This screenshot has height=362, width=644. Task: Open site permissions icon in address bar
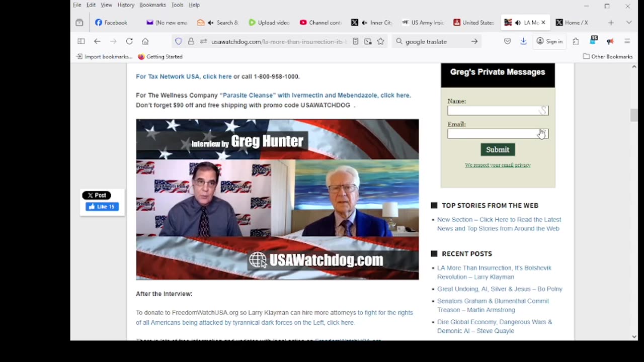(203, 41)
